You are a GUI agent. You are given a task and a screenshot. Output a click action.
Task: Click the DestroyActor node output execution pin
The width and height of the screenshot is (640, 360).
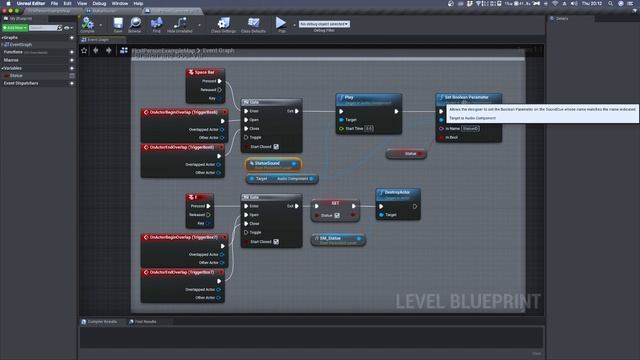tap(415, 207)
